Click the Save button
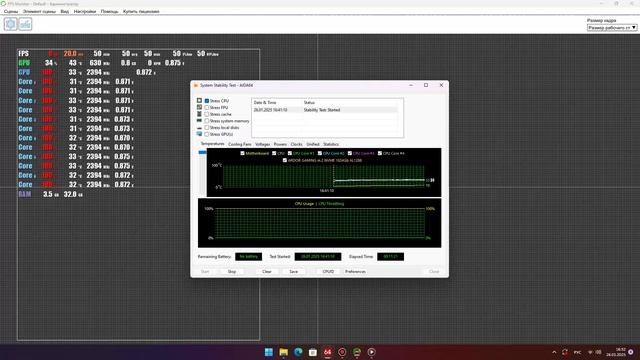Viewport: 640px width, 360px height. coord(293,271)
